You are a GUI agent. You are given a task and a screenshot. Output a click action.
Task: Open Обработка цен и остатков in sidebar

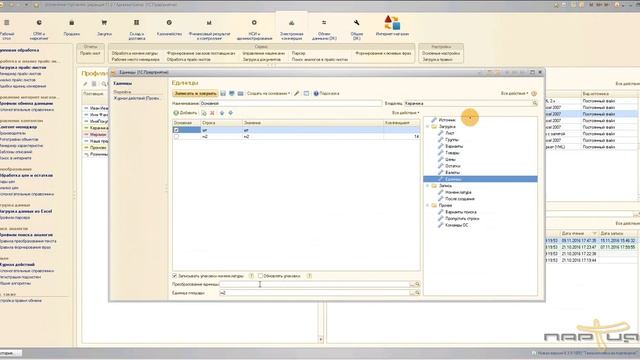tap(27, 175)
